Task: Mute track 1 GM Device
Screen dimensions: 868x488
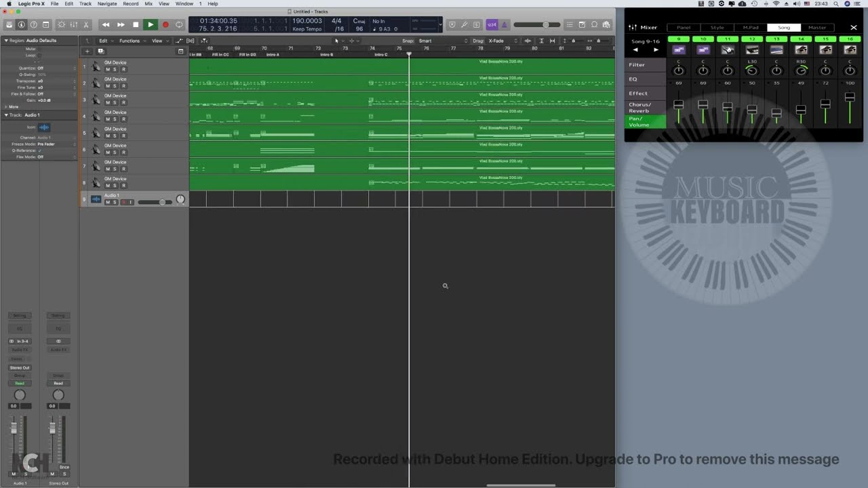Action: point(107,69)
